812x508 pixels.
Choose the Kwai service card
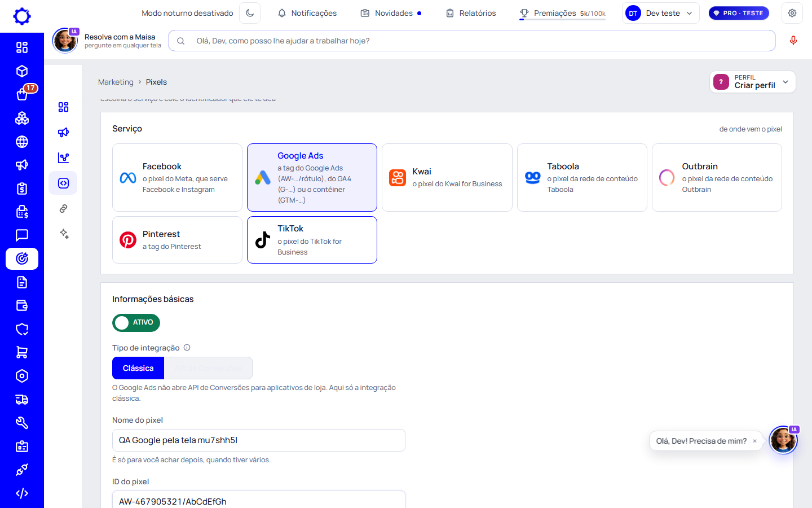coord(447,177)
